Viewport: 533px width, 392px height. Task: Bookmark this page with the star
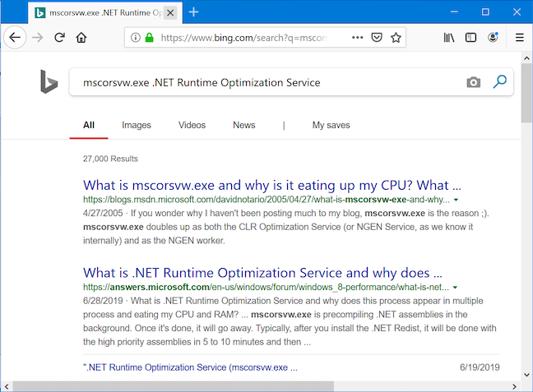tap(396, 37)
